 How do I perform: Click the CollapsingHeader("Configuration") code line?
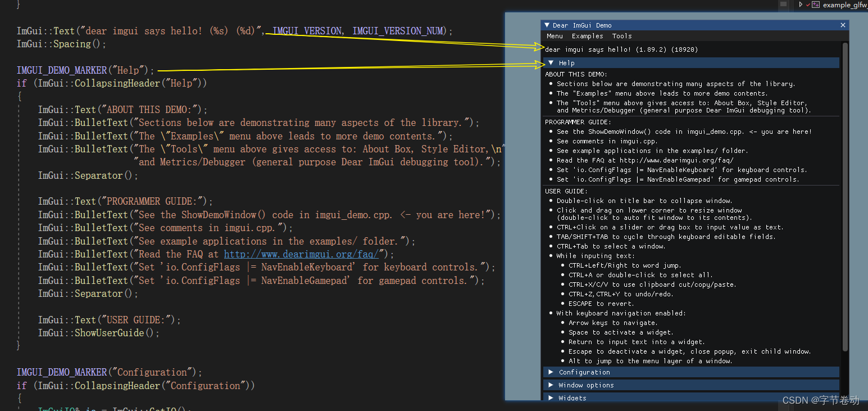pyautogui.click(x=135, y=386)
